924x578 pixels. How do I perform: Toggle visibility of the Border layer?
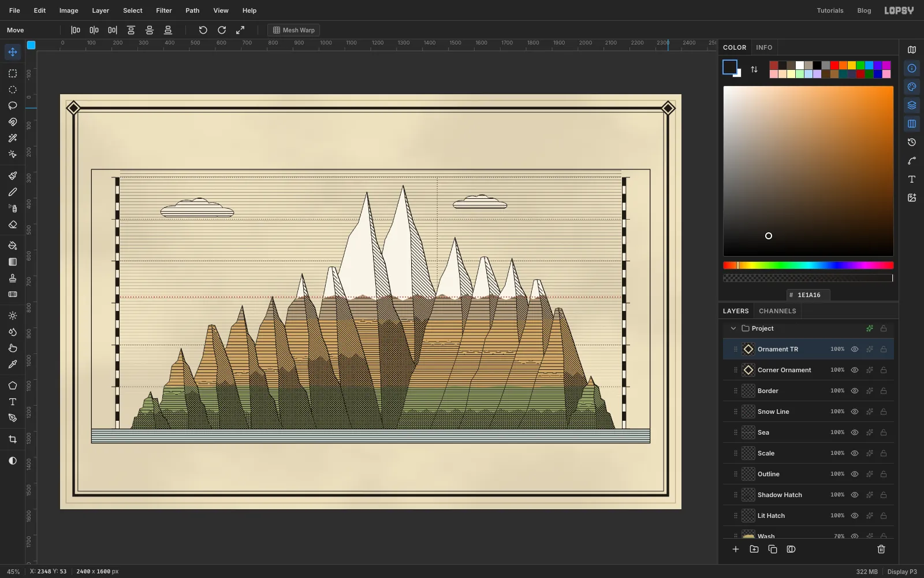[x=855, y=391]
